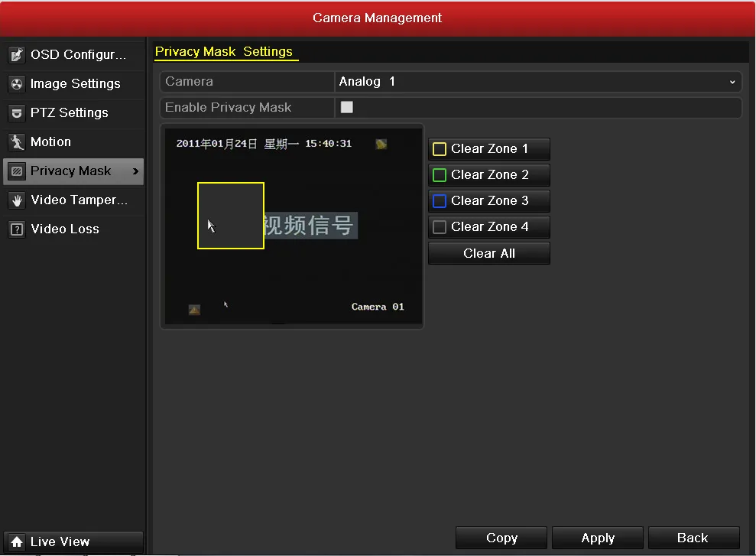Click the green Clear Zone 2 swatch

[440, 175]
